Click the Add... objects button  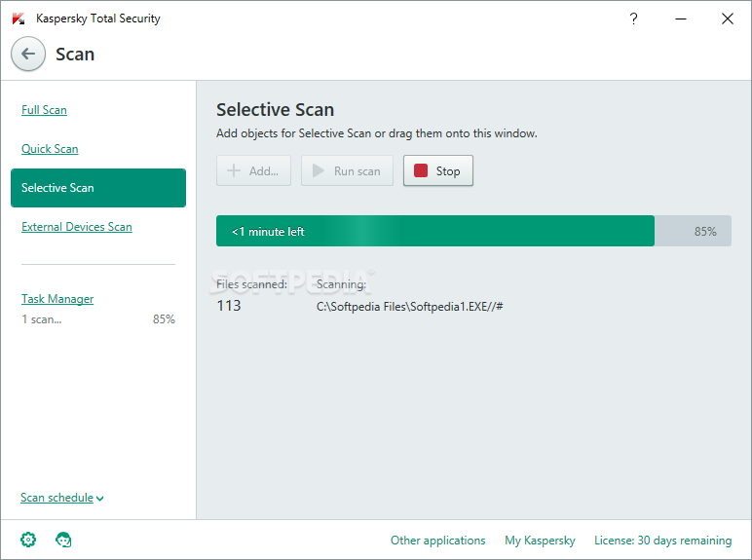[x=253, y=170]
